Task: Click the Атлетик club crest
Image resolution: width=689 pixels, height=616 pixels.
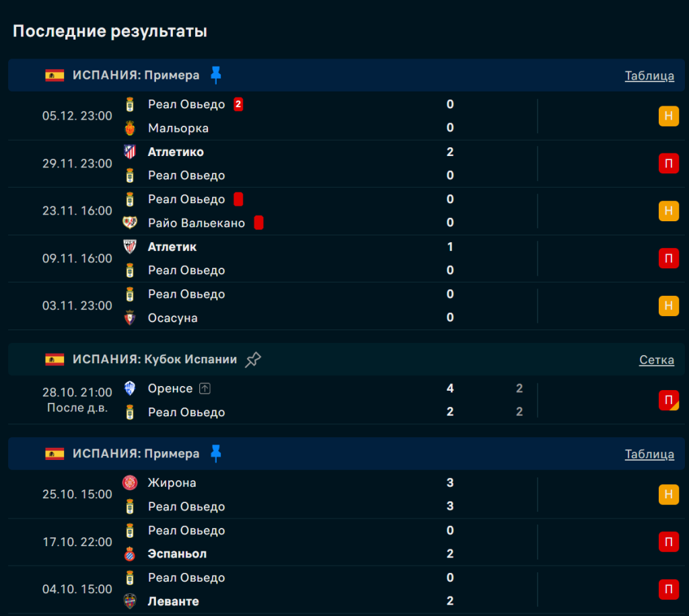Action: pos(130,247)
